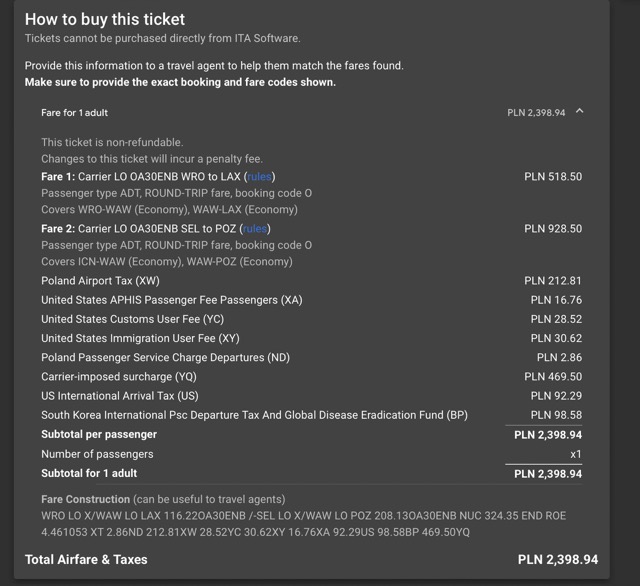Click the PLN 518.50 Fare 1 price

pyautogui.click(x=553, y=177)
